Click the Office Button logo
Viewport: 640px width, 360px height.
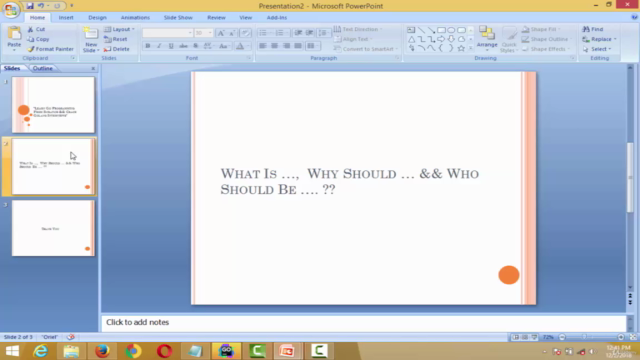11,10
